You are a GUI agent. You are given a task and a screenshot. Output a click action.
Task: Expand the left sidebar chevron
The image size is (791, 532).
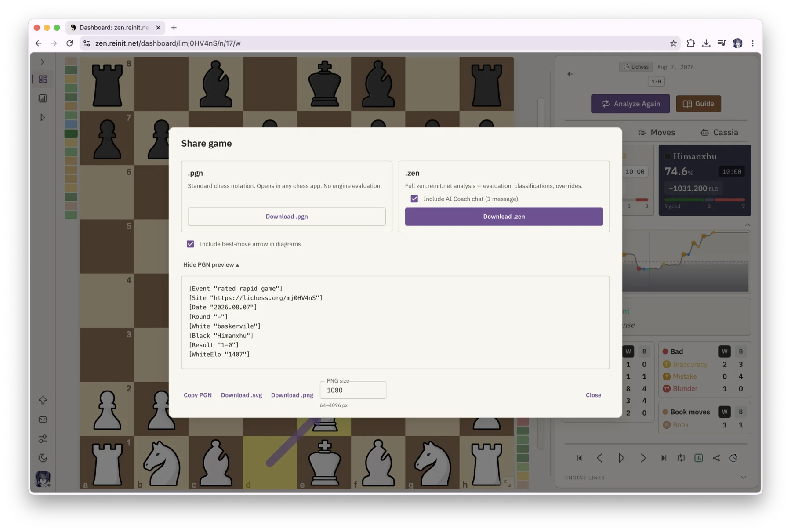[43, 62]
